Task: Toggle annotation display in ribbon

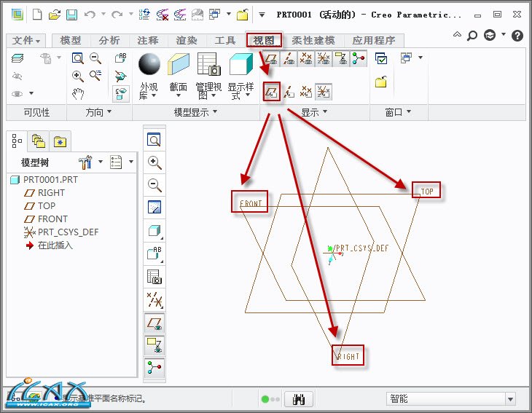Action: coord(341,58)
